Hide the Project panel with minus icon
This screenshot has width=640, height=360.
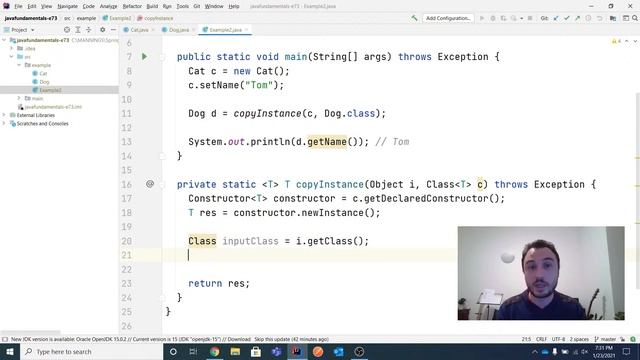[113, 30]
